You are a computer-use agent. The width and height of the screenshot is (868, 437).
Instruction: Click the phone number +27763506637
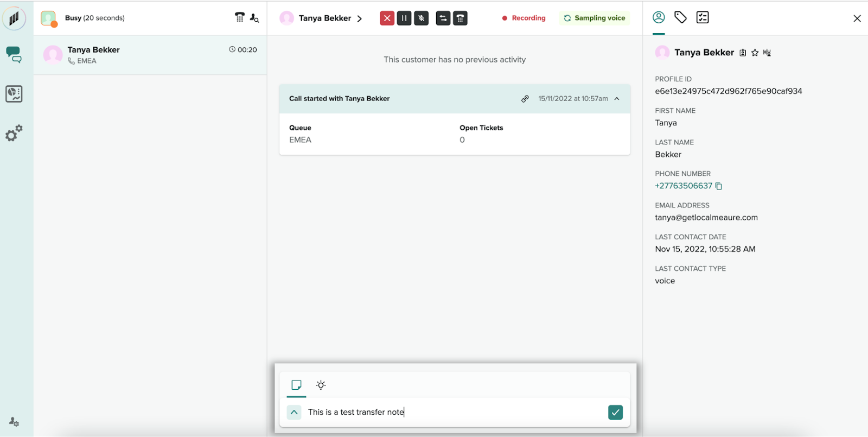(683, 186)
